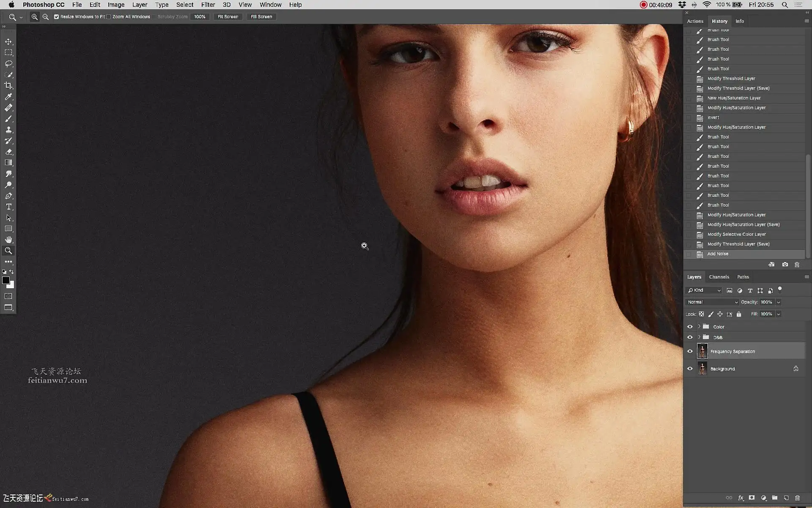The width and height of the screenshot is (812, 508).
Task: Add layer mask icon in Layers panel
Action: [752, 498]
